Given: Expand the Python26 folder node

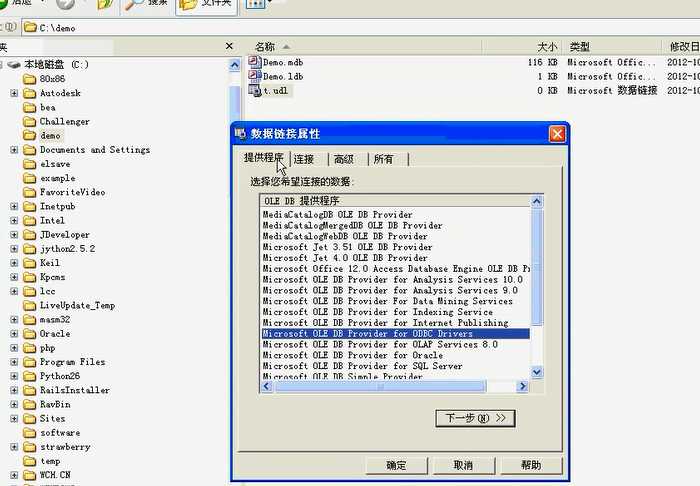Looking at the screenshot, I should click(x=14, y=376).
